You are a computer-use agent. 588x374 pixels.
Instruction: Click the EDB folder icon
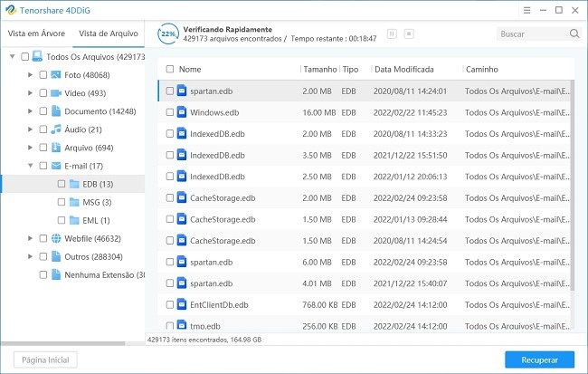tap(74, 184)
